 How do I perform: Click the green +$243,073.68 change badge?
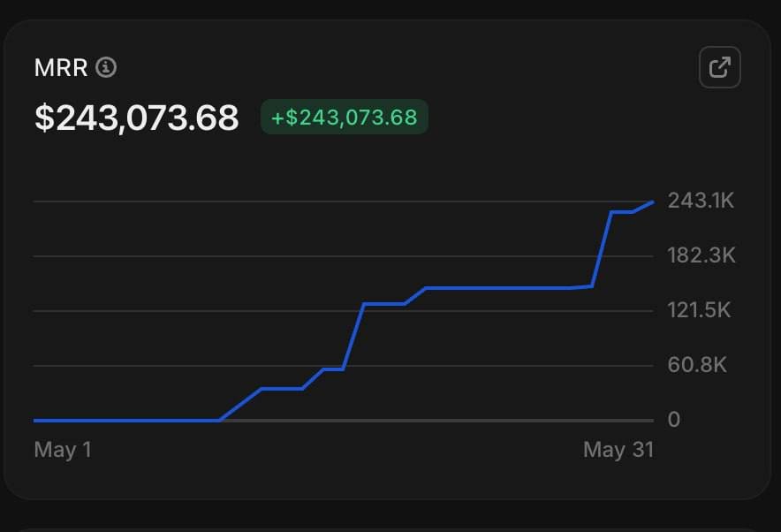tap(344, 118)
